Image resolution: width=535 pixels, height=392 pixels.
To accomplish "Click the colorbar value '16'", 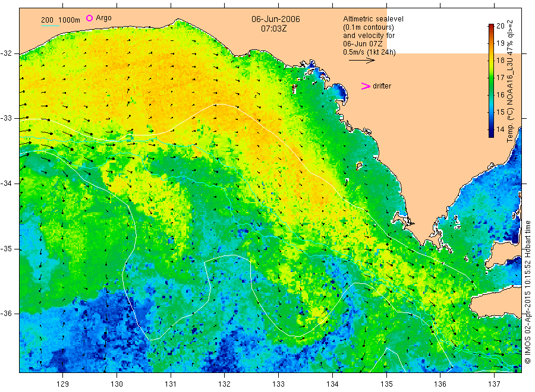I will click(x=500, y=95).
